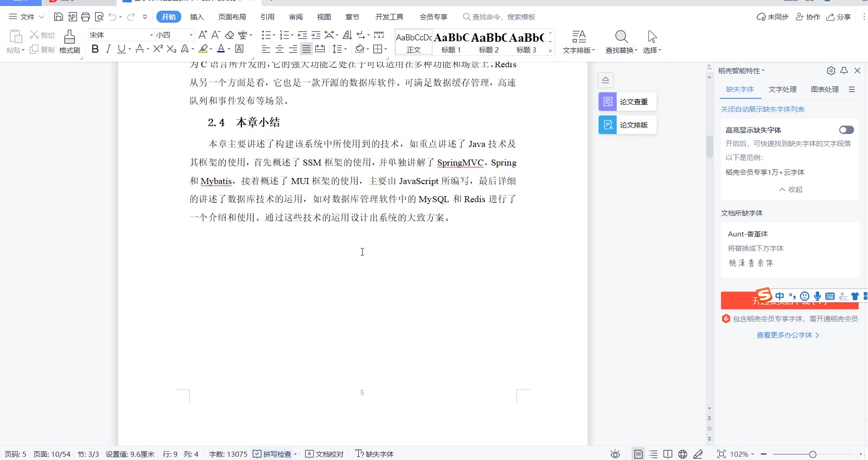The height and width of the screenshot is (460, 868).
Task: Click the Format Painter (格式刷) icon
Action: pyautogui.click(x=70, y=42)
